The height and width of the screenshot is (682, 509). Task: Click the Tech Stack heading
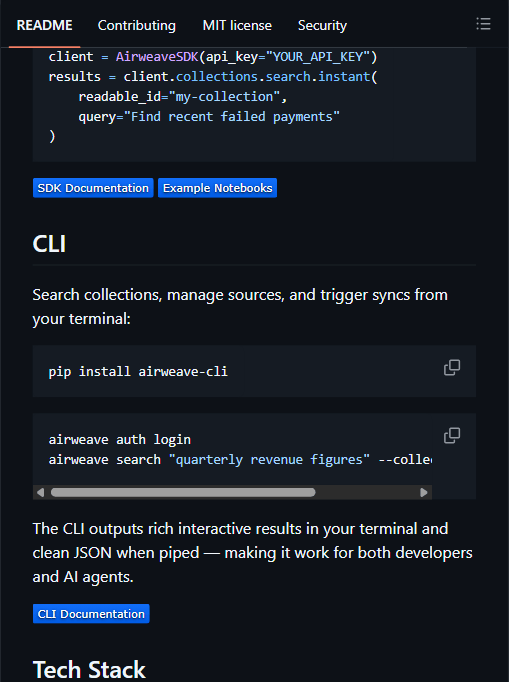[89, 669]
